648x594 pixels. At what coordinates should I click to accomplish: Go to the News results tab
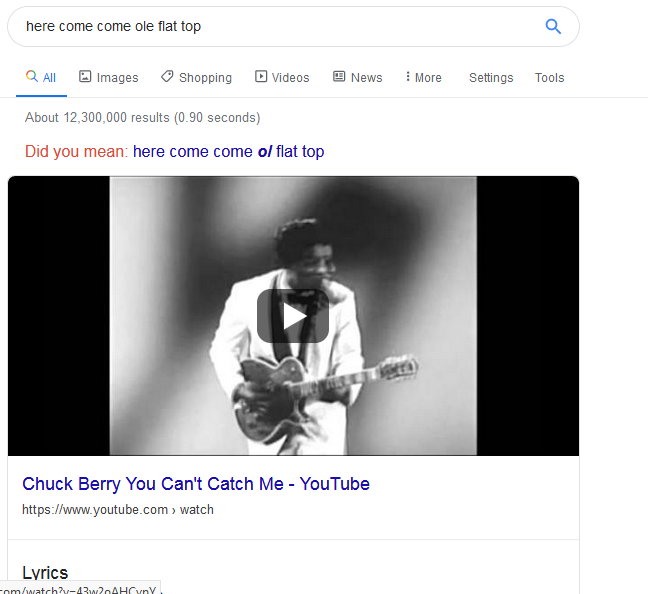coord(366,77)
